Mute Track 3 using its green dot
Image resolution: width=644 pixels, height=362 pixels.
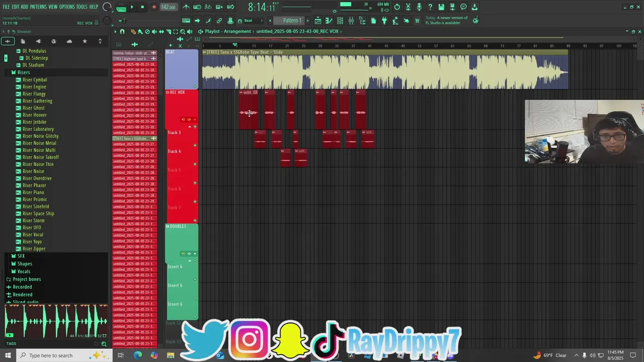click(x=195, y=145)
